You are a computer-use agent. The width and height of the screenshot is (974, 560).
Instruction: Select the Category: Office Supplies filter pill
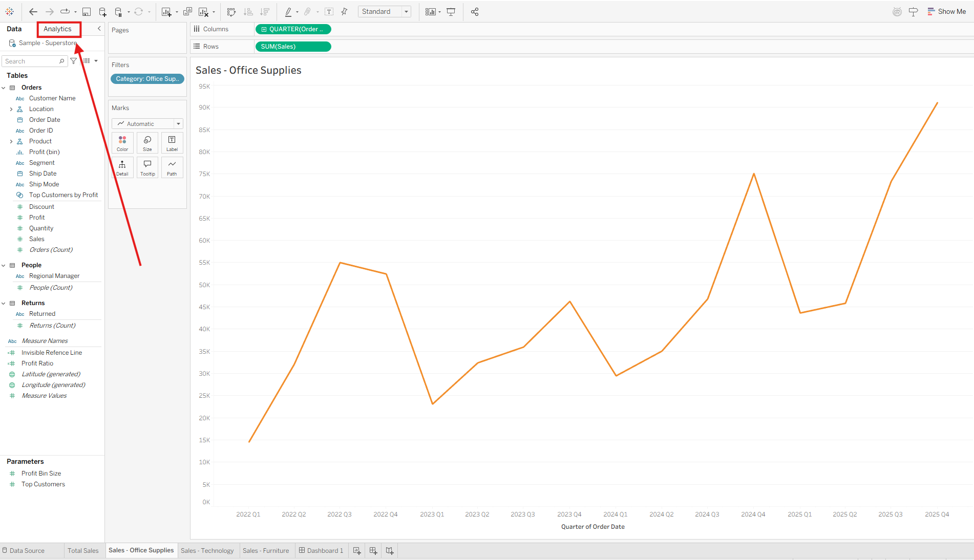tap(147, 79)
